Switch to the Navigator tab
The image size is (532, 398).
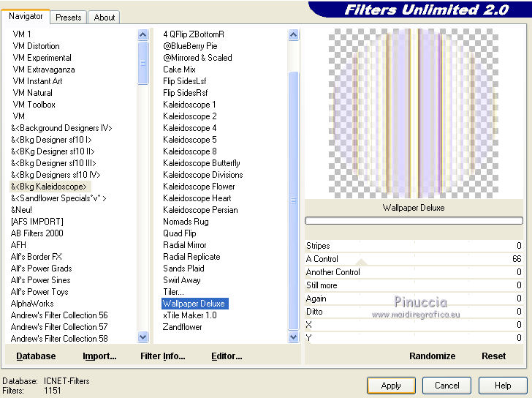[x=26, y=16]
